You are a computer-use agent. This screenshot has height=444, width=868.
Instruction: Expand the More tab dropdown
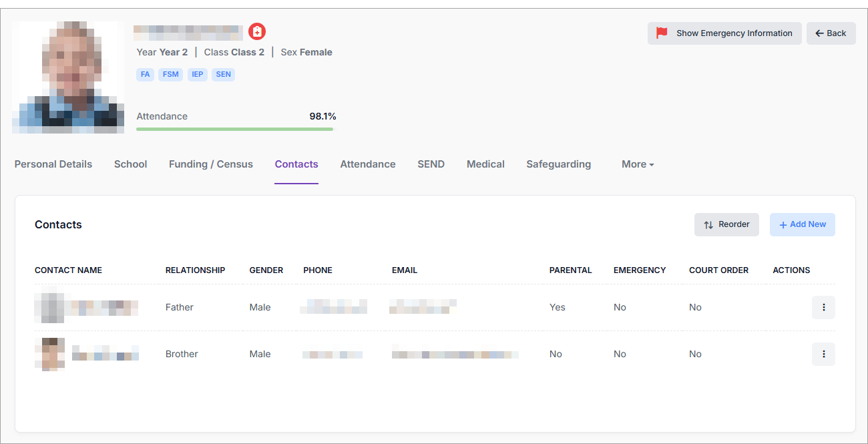pos(637,164)
